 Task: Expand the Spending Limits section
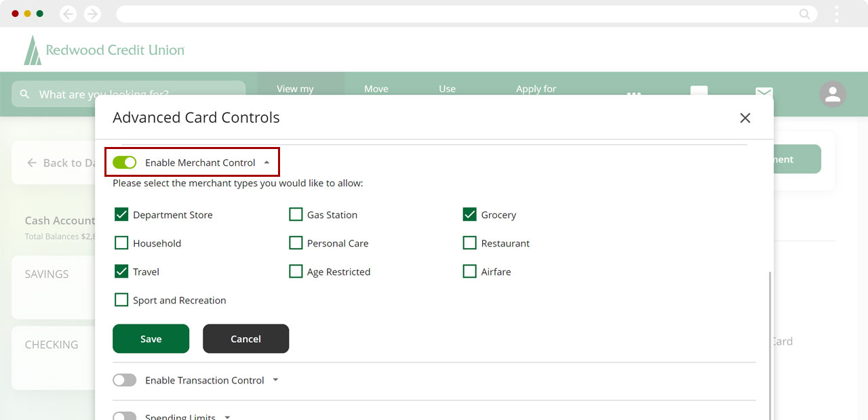(x=227, y=417)
